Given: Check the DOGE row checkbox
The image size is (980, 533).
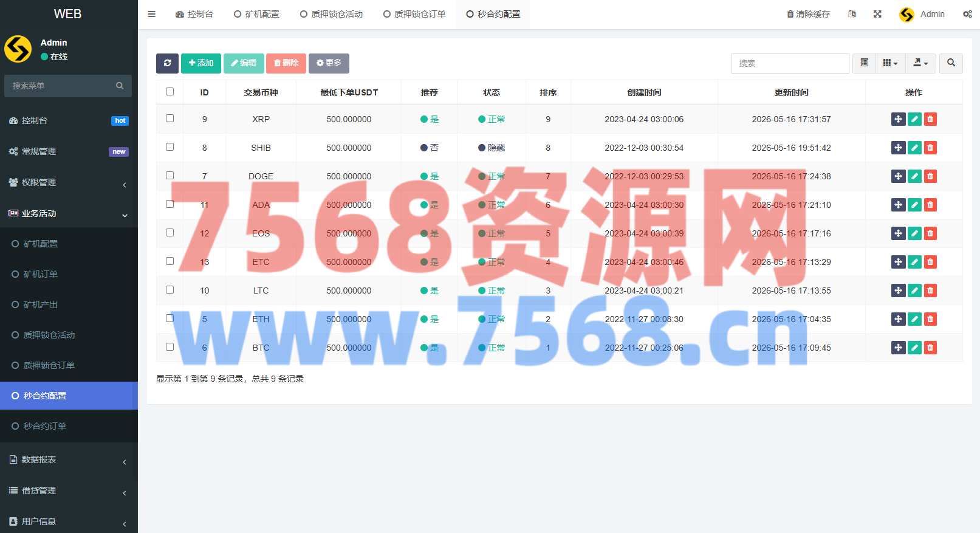Looking at the screenshot, I should (170, 176).
